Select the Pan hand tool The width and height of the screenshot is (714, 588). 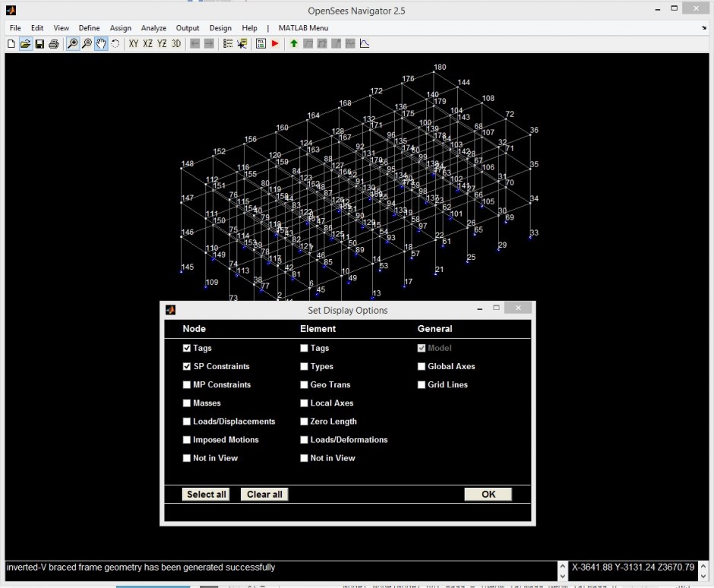[x=101, y=43]
